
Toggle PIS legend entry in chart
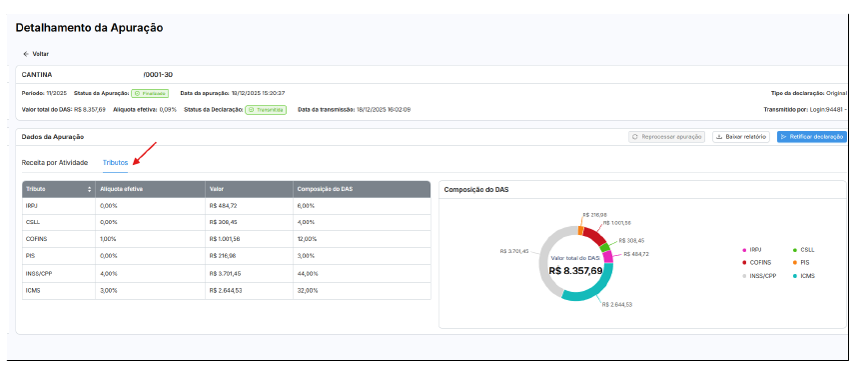click(800, 263)
